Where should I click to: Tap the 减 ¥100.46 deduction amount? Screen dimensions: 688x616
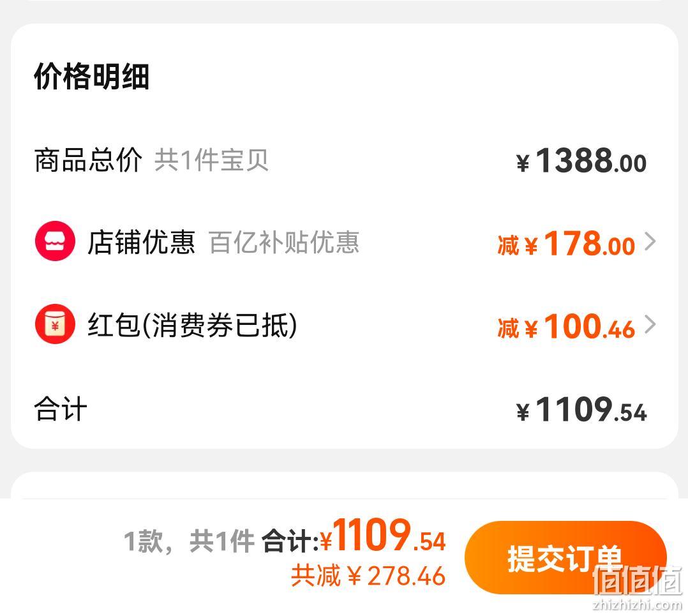click(567, 326)
